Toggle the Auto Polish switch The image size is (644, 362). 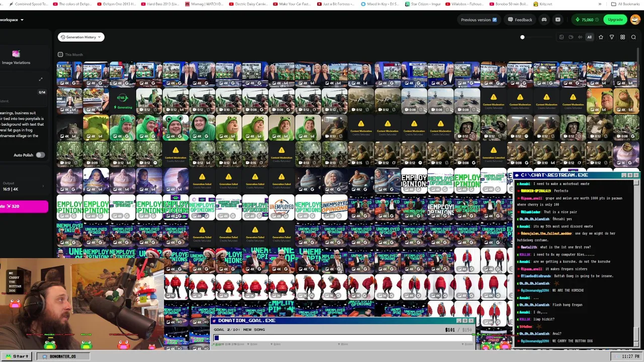click(x=40, y=155)
